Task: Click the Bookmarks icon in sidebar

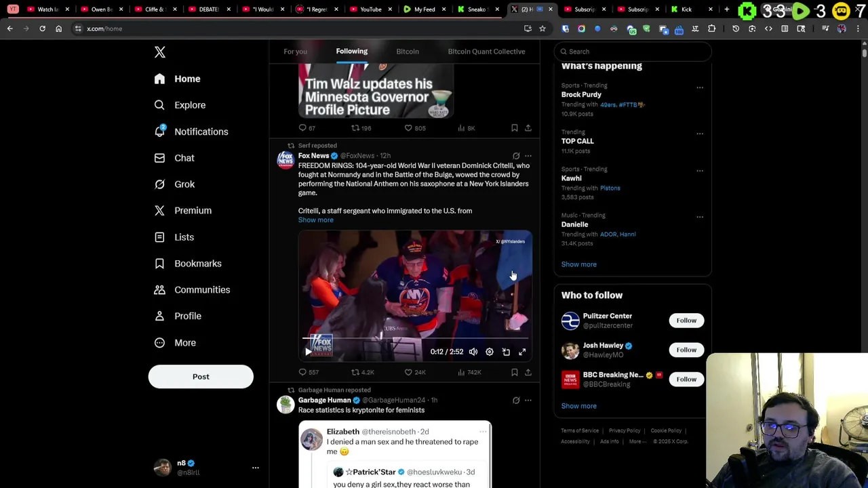Action: (159, 264)
